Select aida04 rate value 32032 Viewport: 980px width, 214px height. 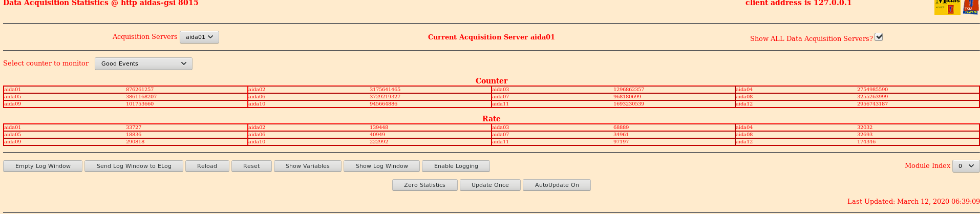point(865,127)
